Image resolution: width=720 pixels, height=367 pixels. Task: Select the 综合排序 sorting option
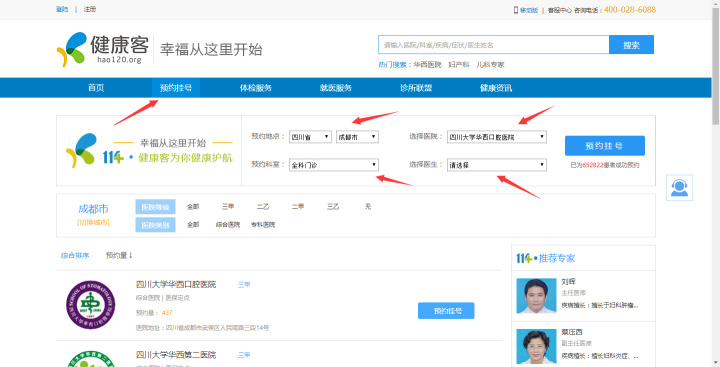tap(75, 255)
